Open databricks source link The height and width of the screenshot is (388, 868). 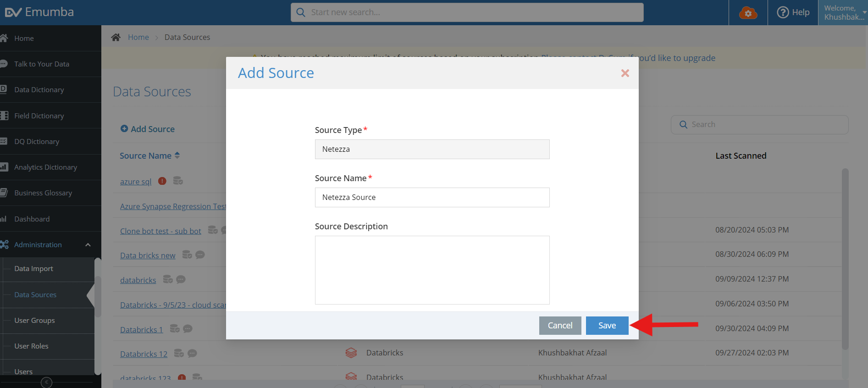coord(138,280)
